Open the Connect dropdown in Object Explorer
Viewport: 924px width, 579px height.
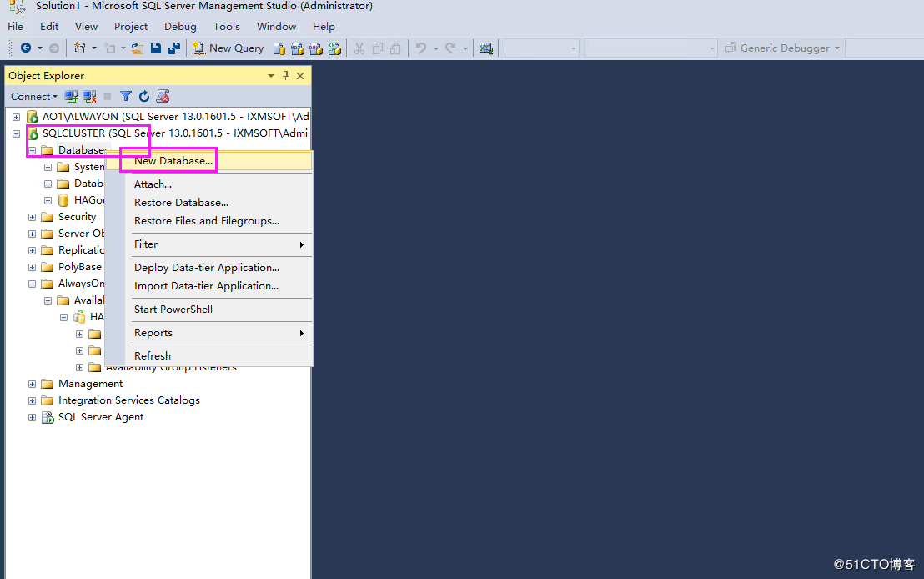point(33,96)
